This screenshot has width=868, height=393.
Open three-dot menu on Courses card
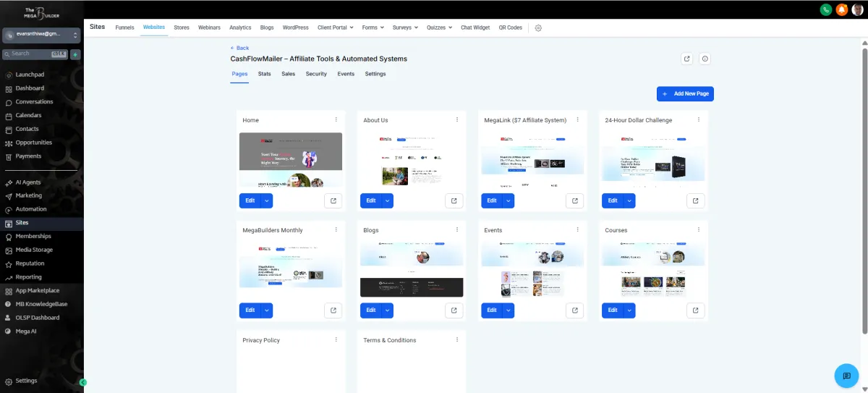point(699,229)
